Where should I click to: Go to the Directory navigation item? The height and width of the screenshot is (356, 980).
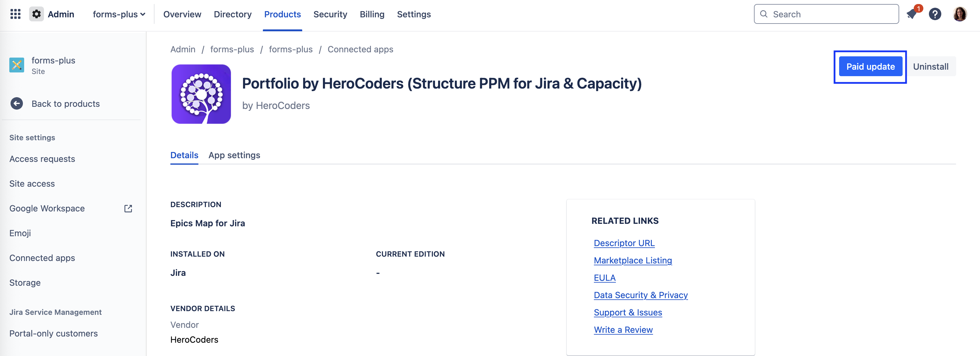[x=233, y=14]
